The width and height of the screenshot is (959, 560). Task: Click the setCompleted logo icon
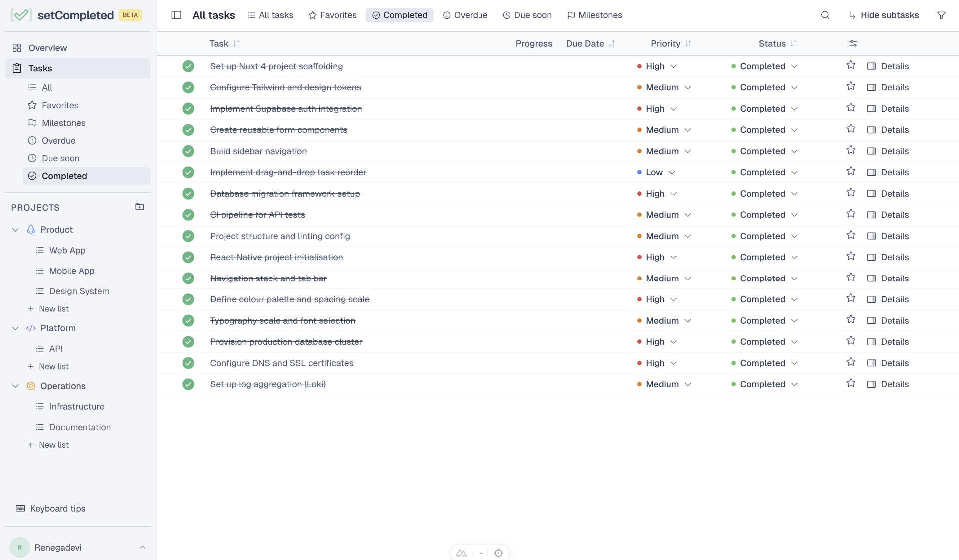(21, 15)
